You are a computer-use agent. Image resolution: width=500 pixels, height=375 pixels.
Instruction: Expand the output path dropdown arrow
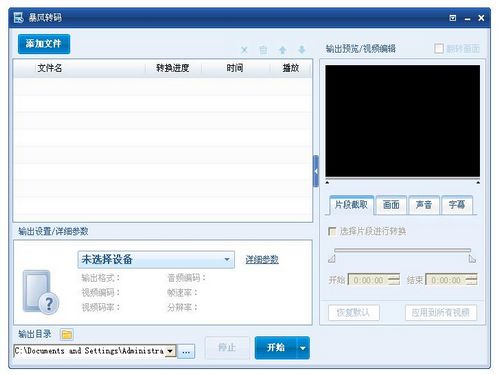[x=170, y=351]
